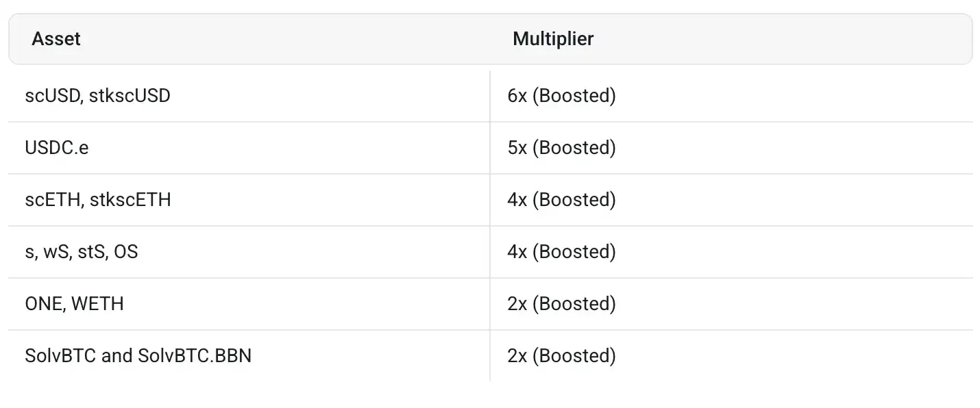The height and width of the screenshot is (408, 980).
Task: Click the Asset column header
Action: coord(56,39)
